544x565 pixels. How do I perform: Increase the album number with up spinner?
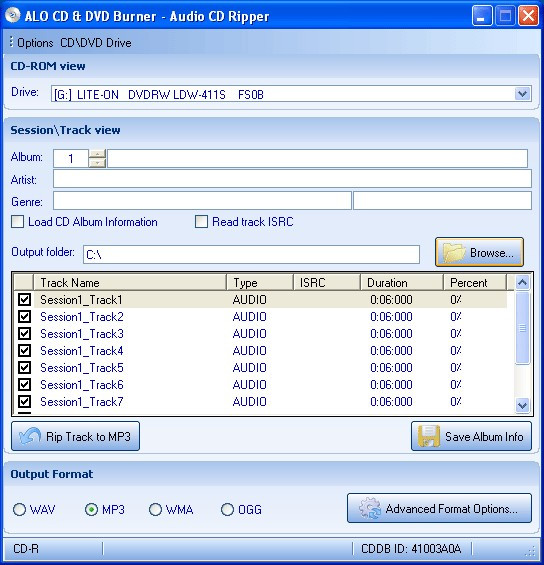[97, 154]
